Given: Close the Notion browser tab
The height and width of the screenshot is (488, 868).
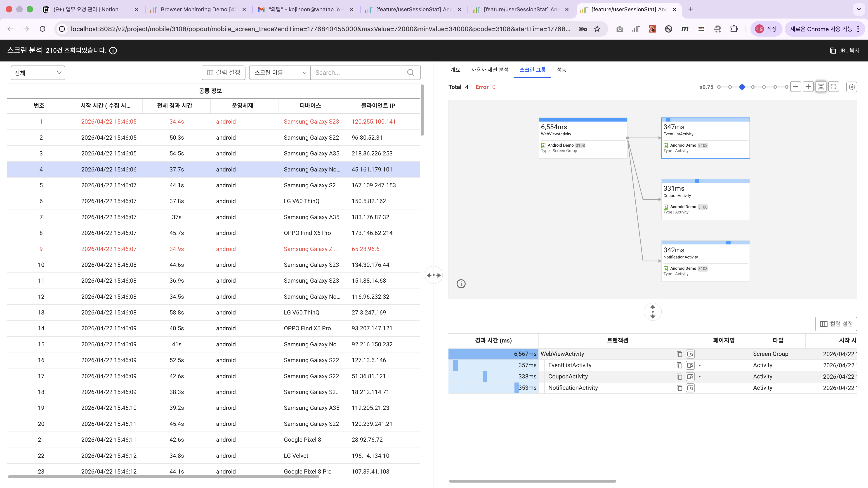Looking at the screenshot, I should pyautogui.click(x=137, y=9).
